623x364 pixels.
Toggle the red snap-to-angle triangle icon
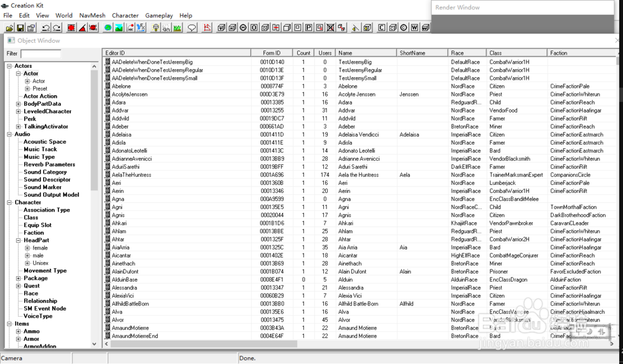coord(82,27)
